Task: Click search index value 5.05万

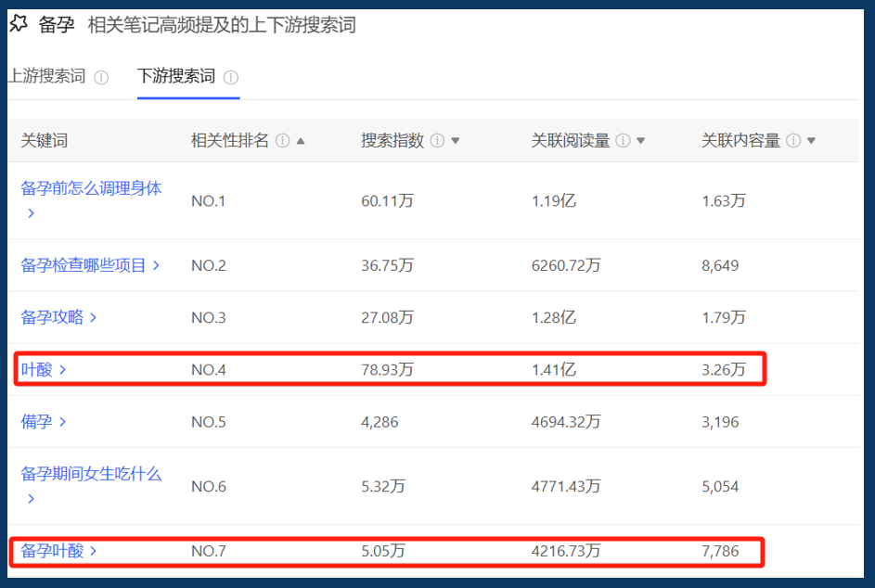Action: coord(383,551)
